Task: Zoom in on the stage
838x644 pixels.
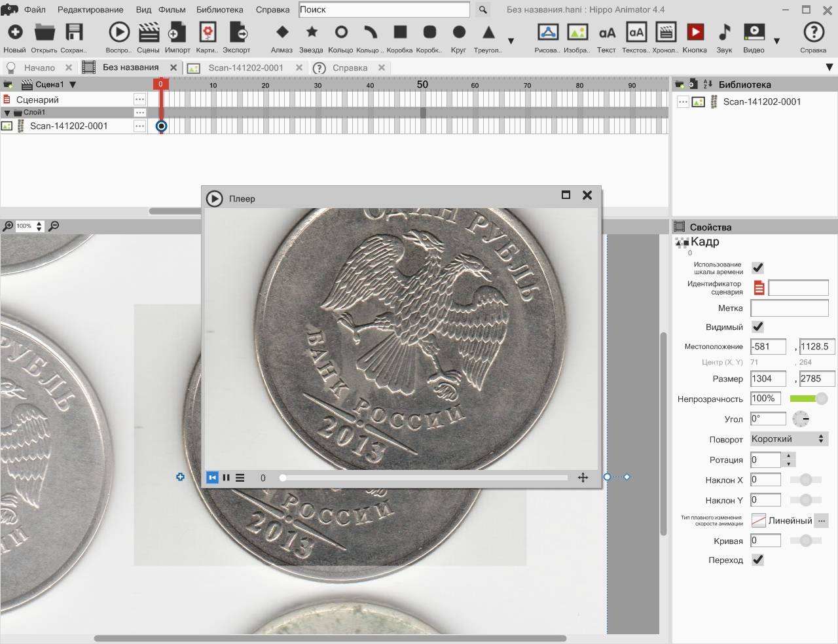Action: pos(8,226)
